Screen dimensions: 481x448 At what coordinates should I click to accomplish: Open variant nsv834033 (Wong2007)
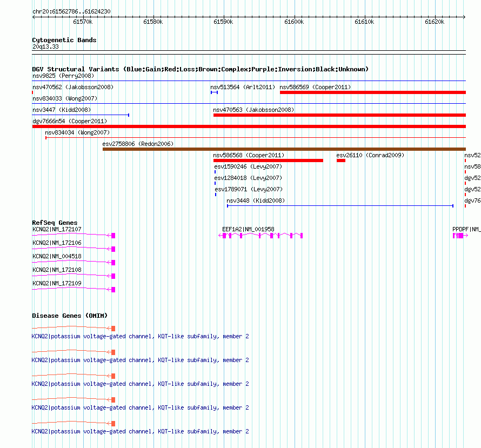click(x=65, y=98)
